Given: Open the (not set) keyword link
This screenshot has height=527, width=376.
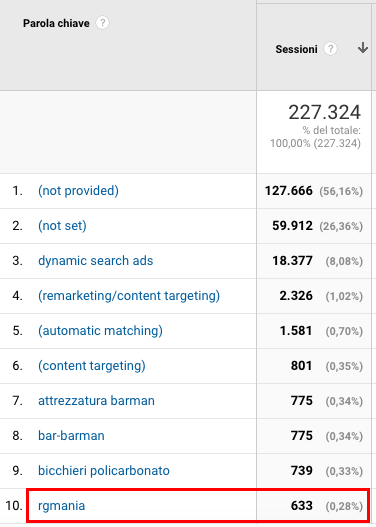Looking at the screenshot, I should point(62,226).
